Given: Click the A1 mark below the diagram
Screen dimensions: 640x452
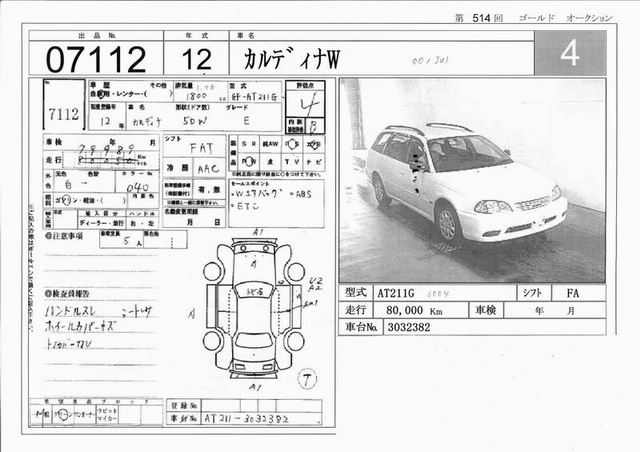Looking at the screenshot, I should coord(255,387).
